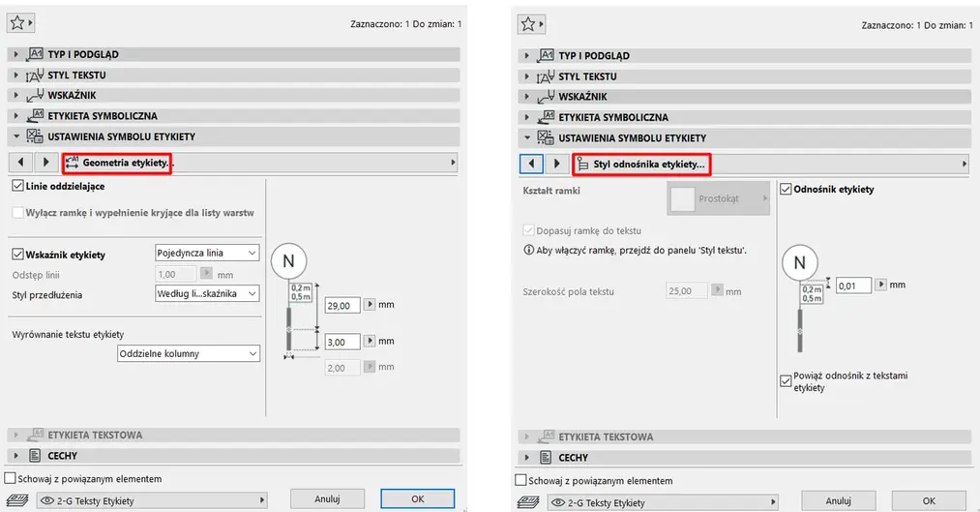This screenshot has width=980, height=512.
Task: Click Anuluj in the right dialog
Action: [838, 500]
